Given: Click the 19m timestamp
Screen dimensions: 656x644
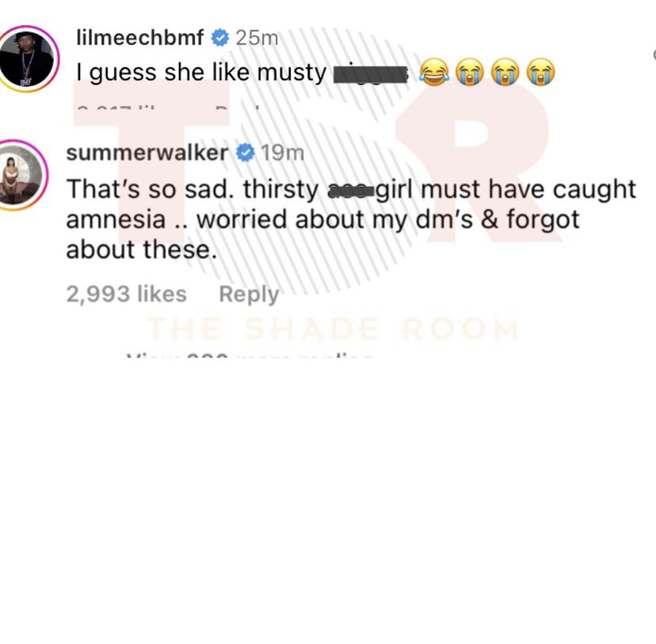Looking at the screenshot, I should [x=282, y=153].
